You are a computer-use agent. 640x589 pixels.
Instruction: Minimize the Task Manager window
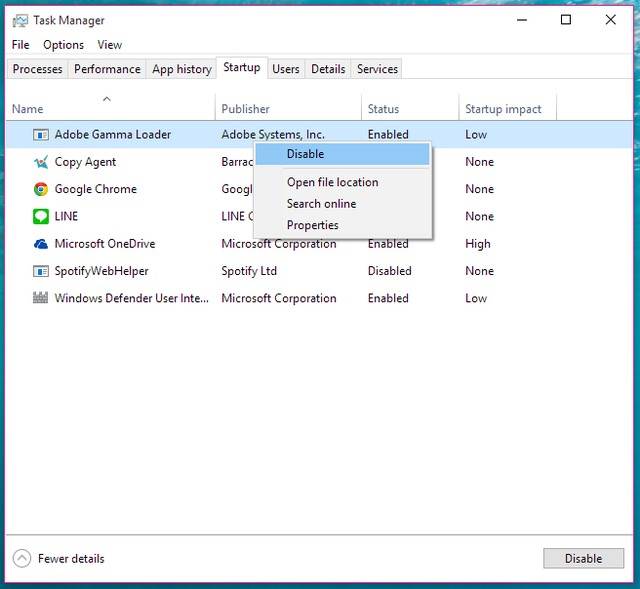point(522,20)
